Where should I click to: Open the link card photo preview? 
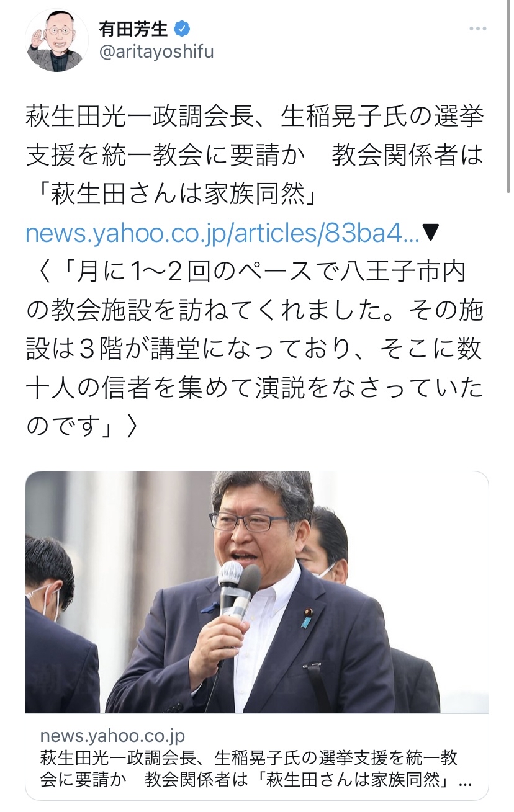(x=257, y=592)
